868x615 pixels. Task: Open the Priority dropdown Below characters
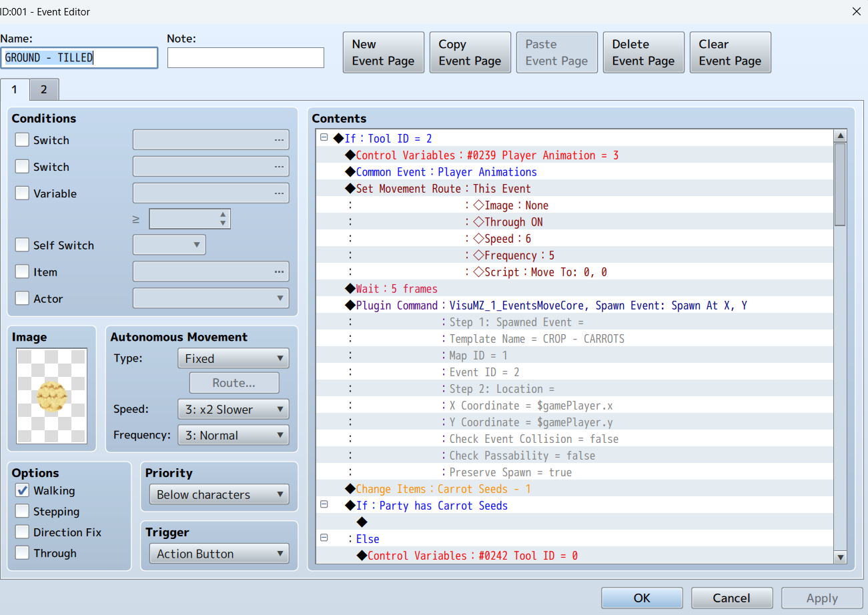[218, 495]
